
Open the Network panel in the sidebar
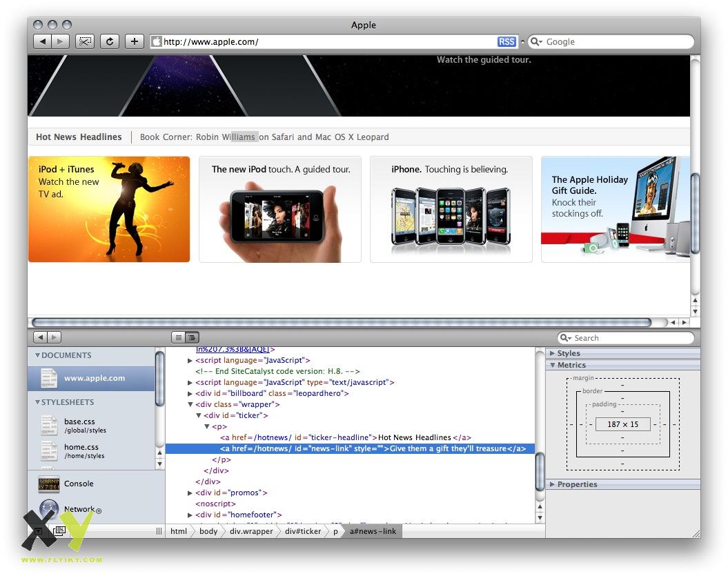79,510
